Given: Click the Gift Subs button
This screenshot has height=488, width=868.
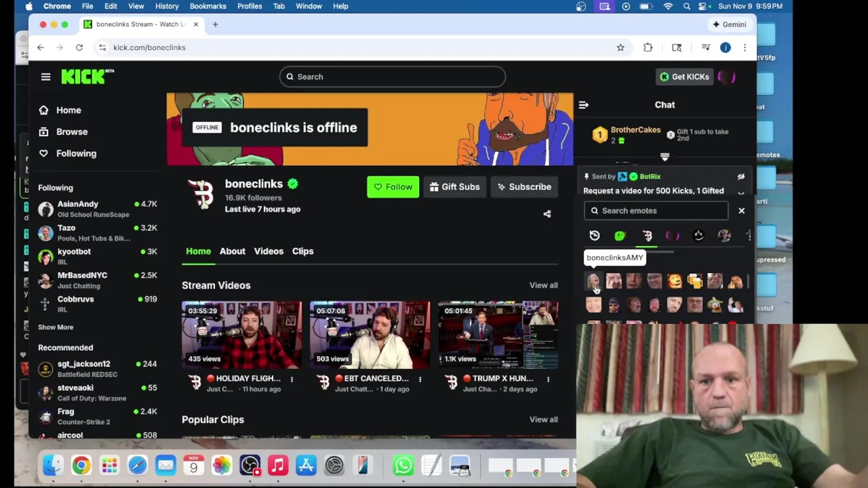Looking at the screenshot, I should [454, 187].
